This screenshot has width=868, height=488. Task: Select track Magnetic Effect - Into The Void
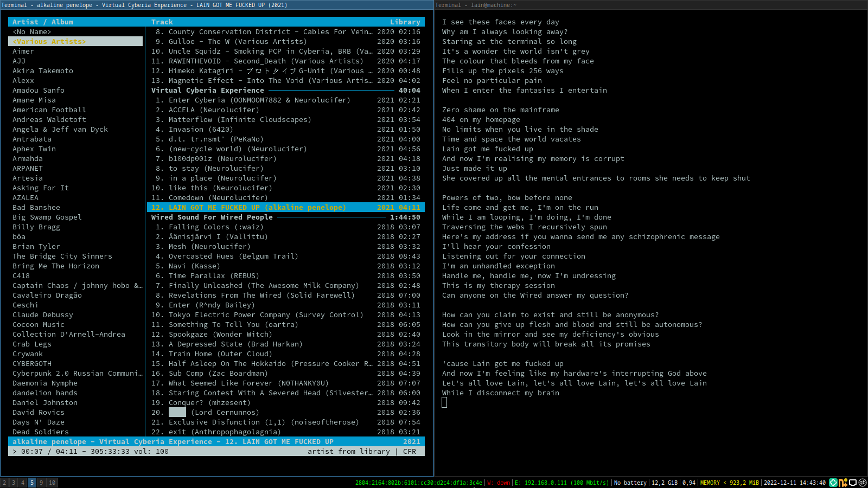(286, 80)
